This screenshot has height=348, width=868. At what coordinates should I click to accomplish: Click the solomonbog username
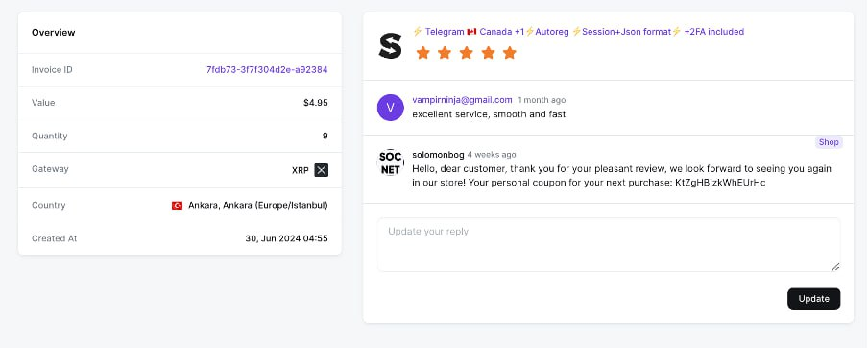click(438, 155)
